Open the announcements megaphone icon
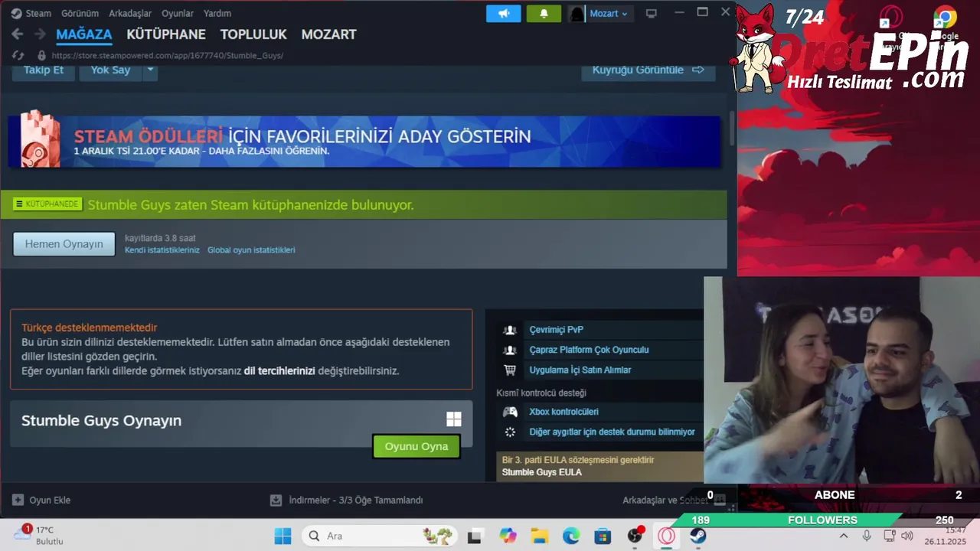This screenshot has width=980, height=551. tap(503, 13)
